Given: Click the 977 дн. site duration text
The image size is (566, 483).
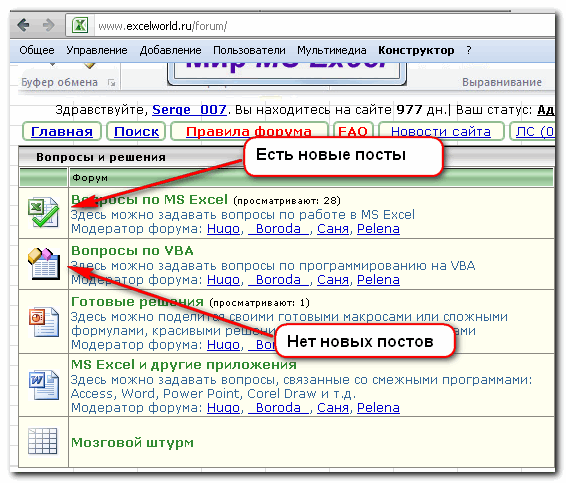Looking at the screenshot, I should (421, 109).
